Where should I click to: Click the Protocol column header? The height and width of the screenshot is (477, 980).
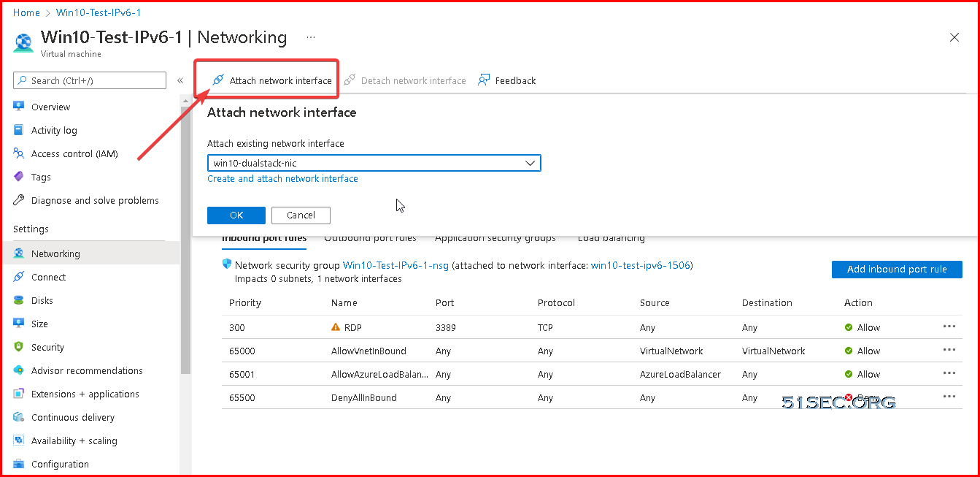point(557,302)
